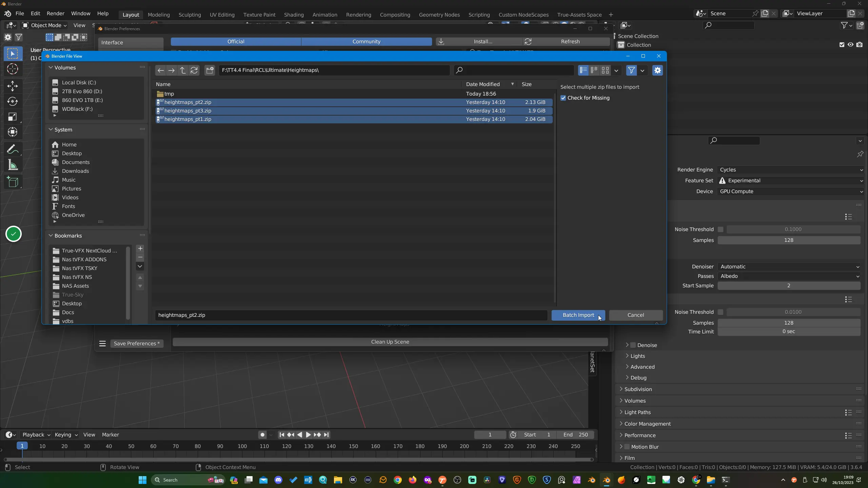The image size is (868, 488).
Task: Click the file filter funnel icon
Action: tap(631, 70)
